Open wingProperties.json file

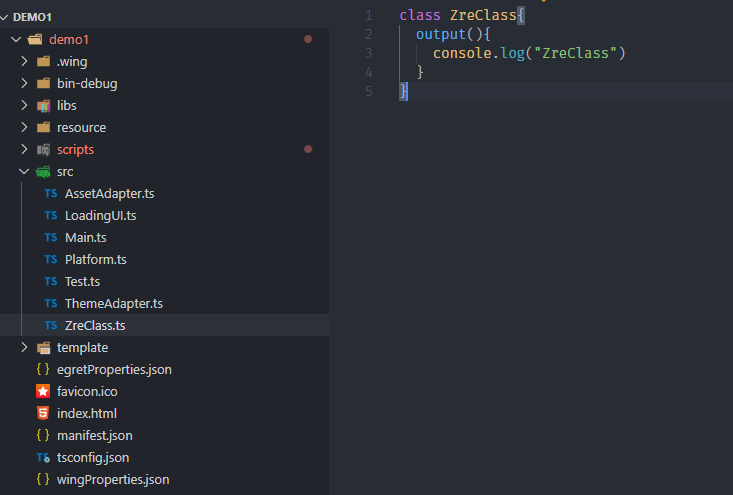pos(113,480)
